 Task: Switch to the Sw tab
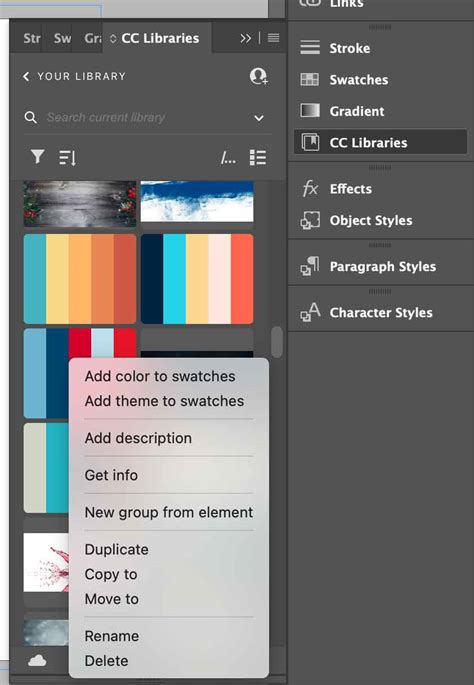(x=62, y=38)
